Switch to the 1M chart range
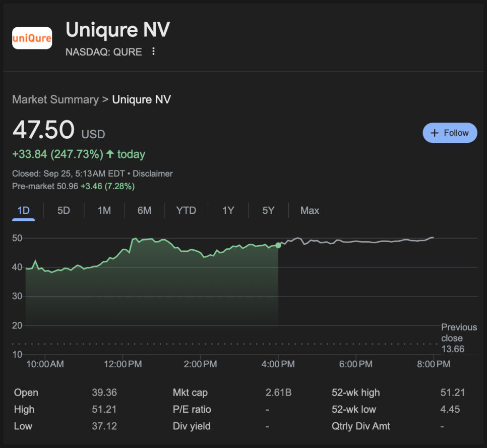Screen dimensions: 487x448 pyautogui.click(x=104, y=210)
